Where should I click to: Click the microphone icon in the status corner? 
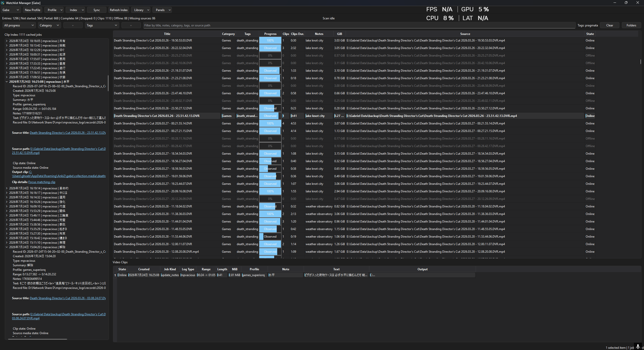638,346
